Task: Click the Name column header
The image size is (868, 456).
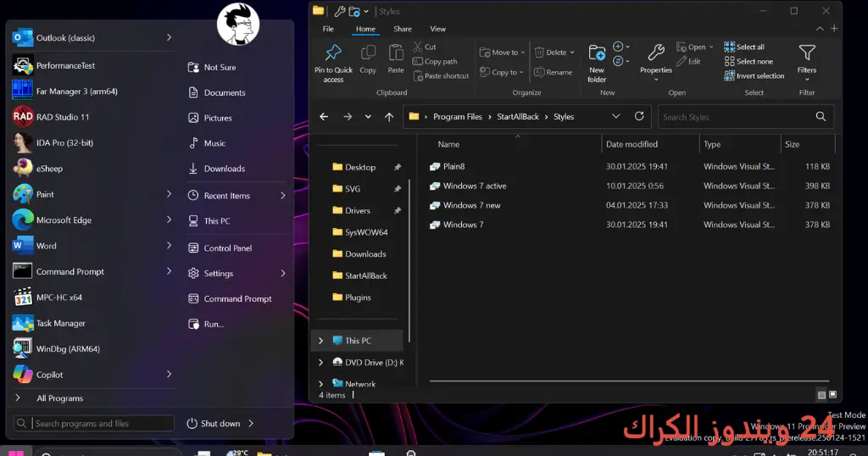Action: [x=448, y=144]
